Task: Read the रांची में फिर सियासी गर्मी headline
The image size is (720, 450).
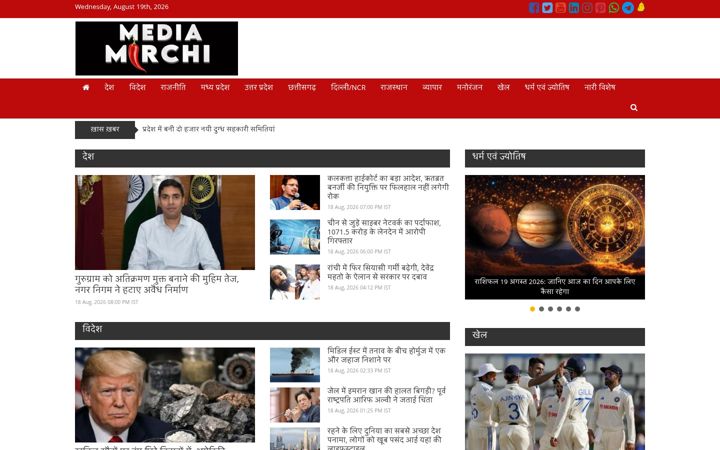Action: (x=381, y=272)
